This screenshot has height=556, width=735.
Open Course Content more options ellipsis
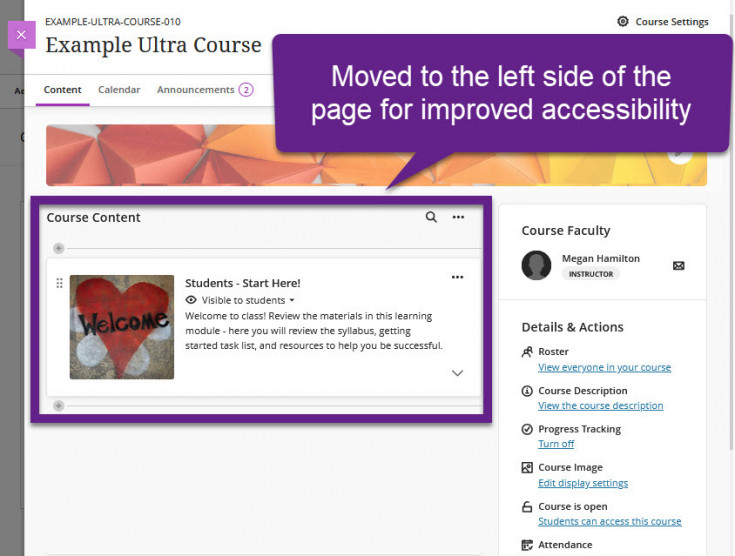point(458,217)
